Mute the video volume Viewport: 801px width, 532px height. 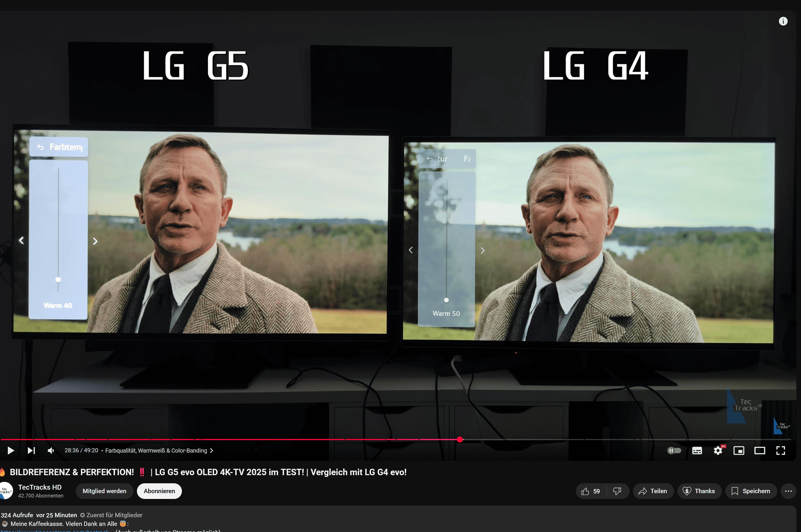[x=51, y=451]
